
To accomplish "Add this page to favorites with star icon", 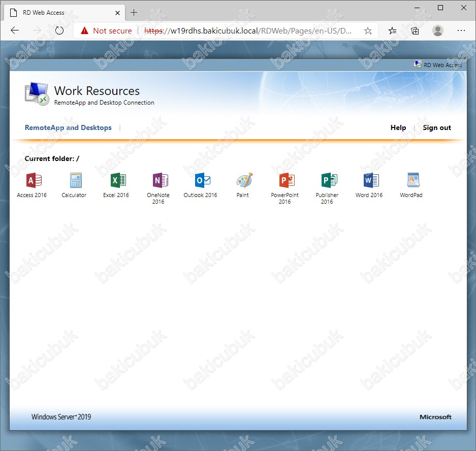I will pyautogui.click(x=368, y=30).
